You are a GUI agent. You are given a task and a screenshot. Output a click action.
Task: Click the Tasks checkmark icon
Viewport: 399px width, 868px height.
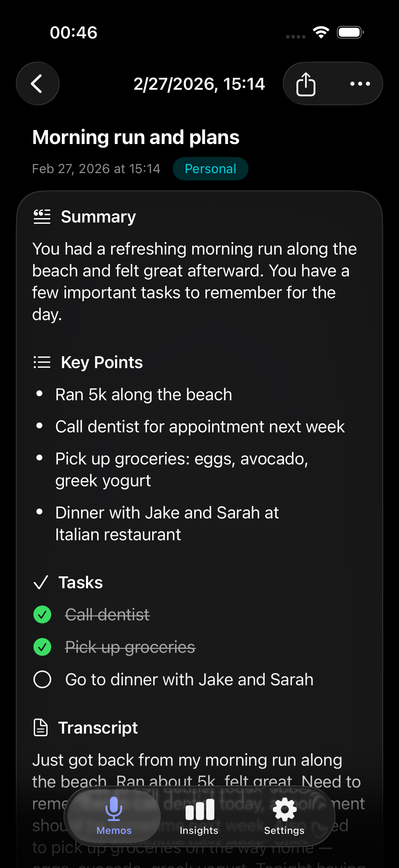point(41,582)
